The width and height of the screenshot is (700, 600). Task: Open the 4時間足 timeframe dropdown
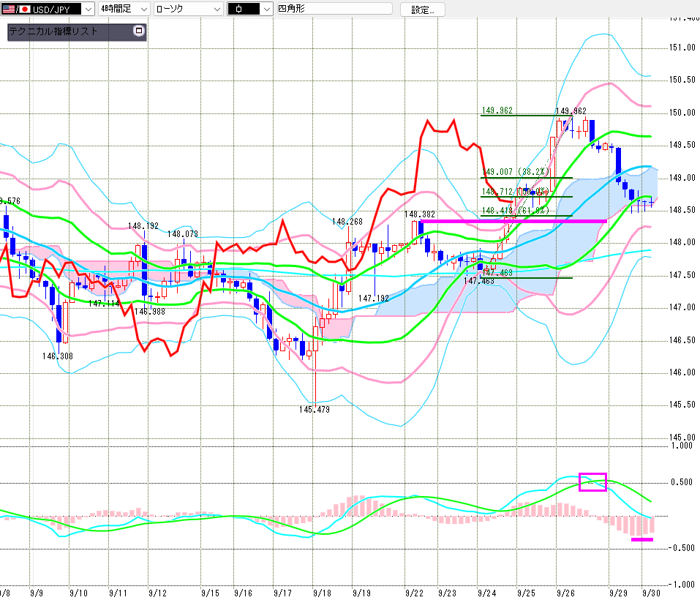[x=123, y=9]
